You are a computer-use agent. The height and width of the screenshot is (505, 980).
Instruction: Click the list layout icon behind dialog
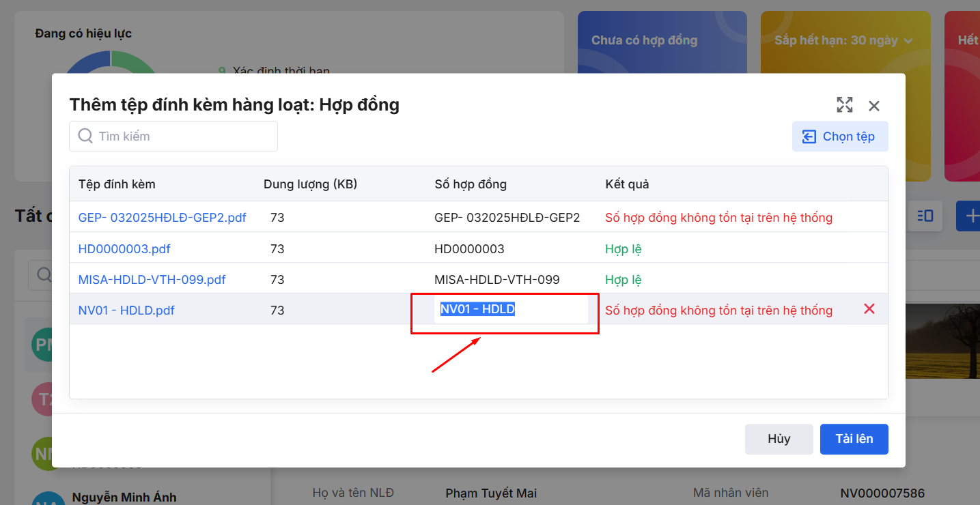pyautogui.click(x=925, y=216)
